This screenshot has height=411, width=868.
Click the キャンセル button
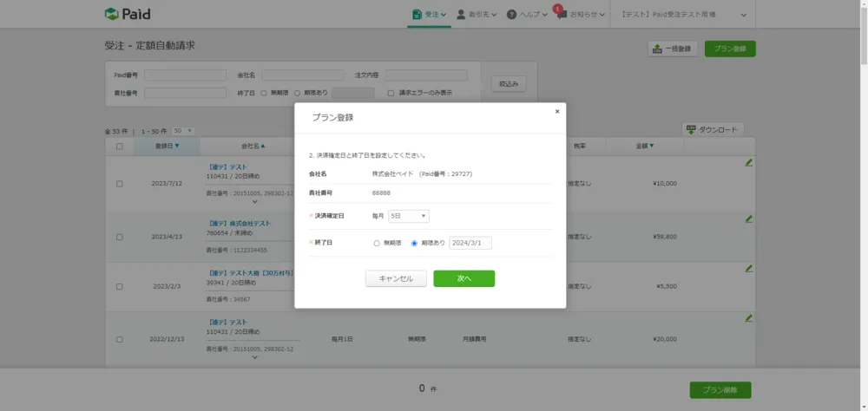tap(396, 279)
